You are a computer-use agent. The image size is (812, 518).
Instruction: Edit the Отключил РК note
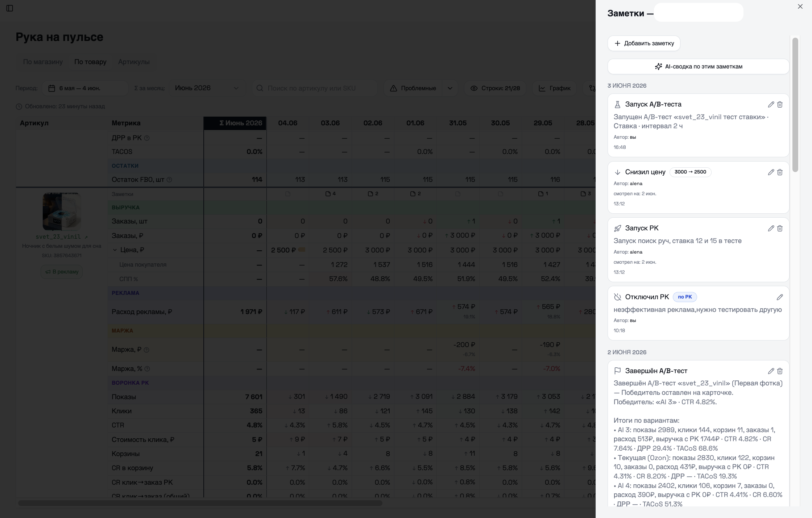click(x=780, y=297)
